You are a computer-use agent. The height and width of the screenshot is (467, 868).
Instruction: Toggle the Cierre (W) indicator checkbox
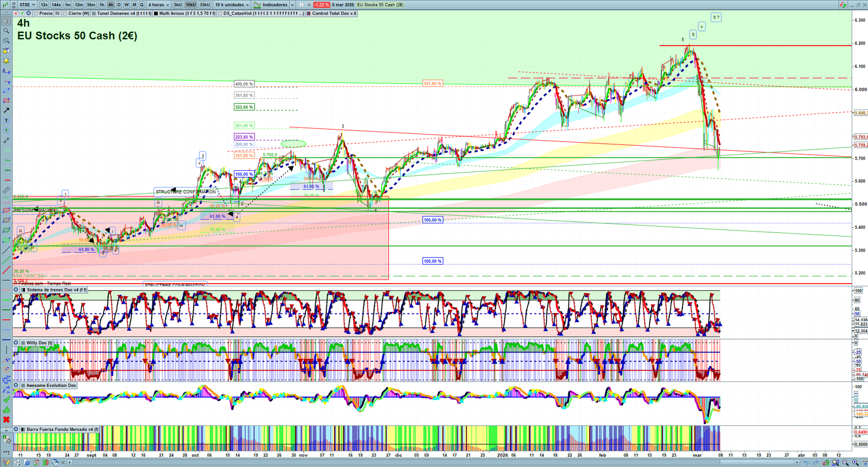(x=65, y=14)
